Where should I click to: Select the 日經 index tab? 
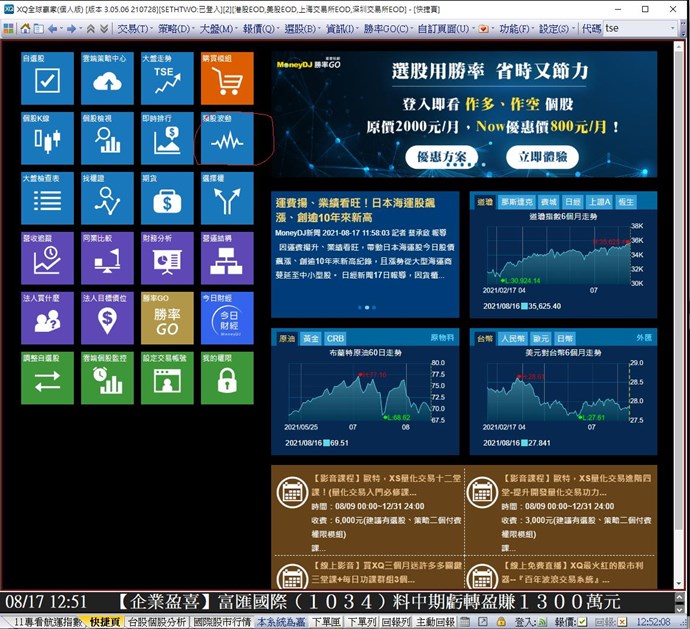pyautogui.click(x=573, y=202)
